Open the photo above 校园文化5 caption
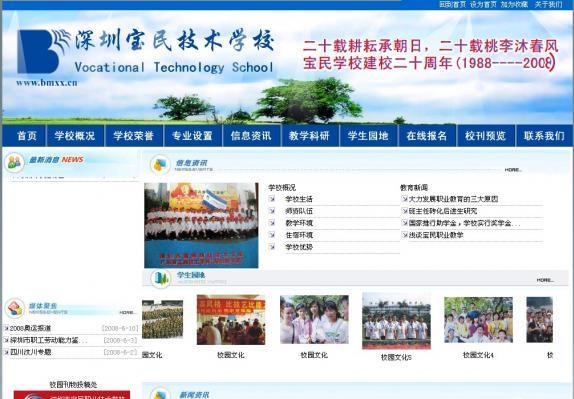 396,321
